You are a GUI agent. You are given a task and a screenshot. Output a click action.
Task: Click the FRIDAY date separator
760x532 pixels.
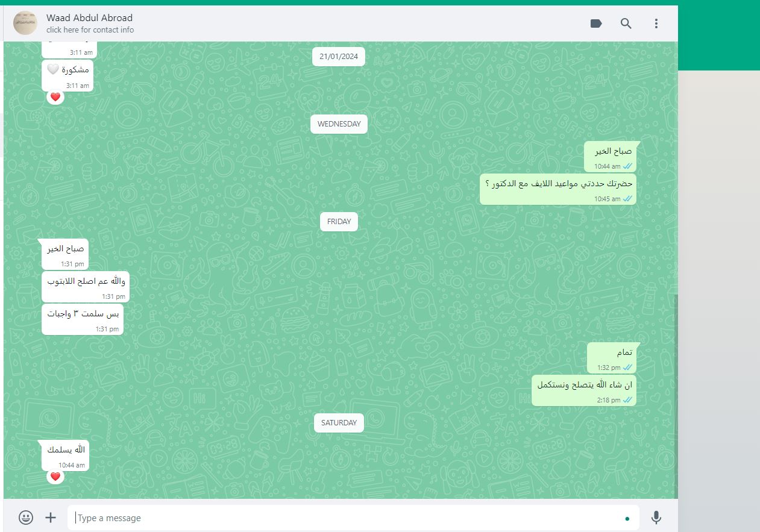click(x=339, y=222)
